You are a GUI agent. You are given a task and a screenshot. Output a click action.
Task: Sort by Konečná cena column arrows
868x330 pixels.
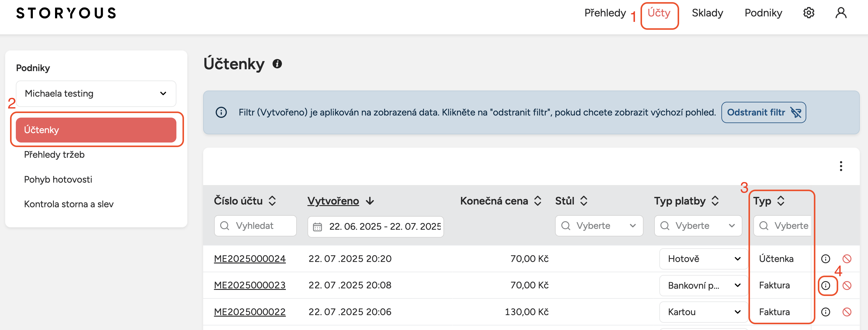click(x=538, y=201)
